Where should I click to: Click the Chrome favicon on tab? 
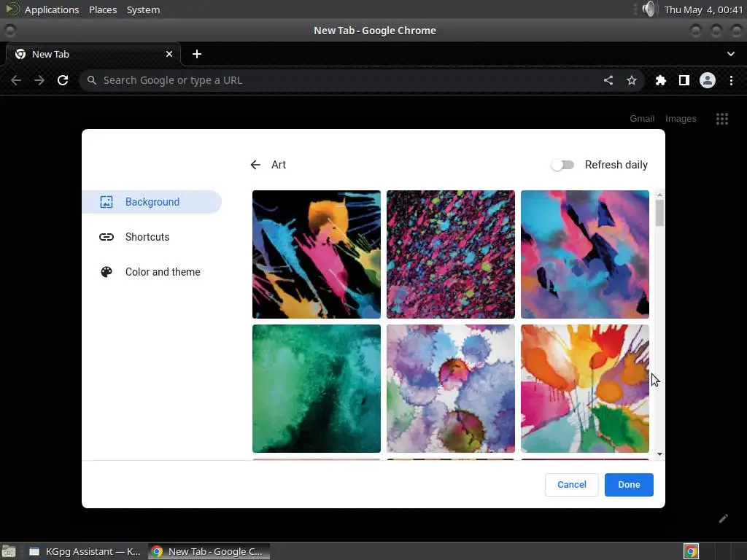click(x=20, y=54)
